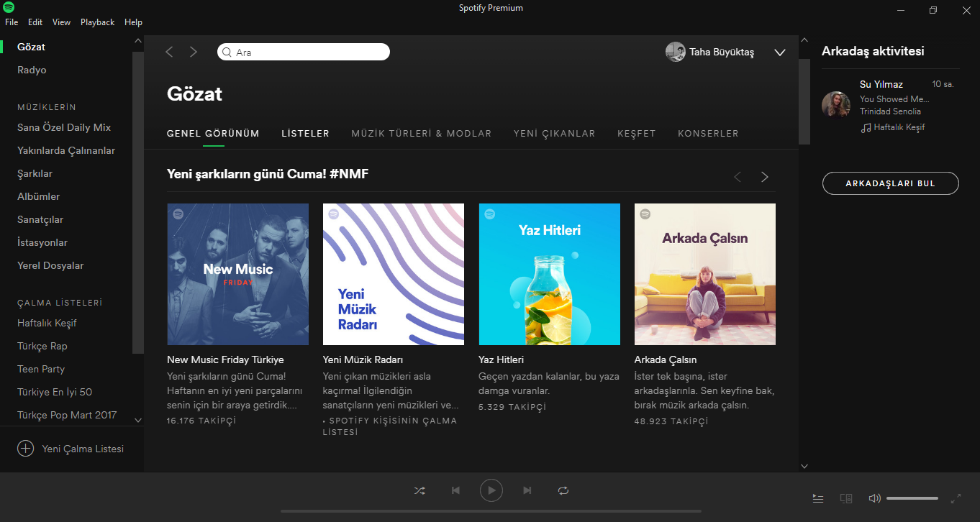980x522 pixels.
Task: Enter full screen with expand icon
Action: point(956,498)
